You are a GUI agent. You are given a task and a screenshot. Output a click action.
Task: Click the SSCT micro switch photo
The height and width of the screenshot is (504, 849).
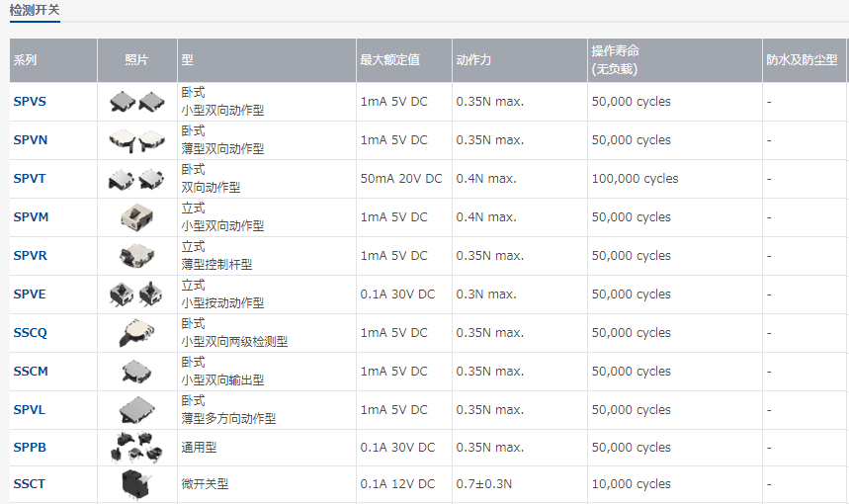[134, 484]
